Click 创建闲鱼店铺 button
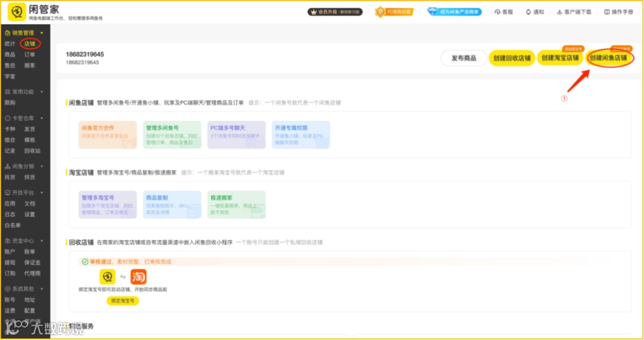Screen dimensions: 644x340 coord(609,58)
